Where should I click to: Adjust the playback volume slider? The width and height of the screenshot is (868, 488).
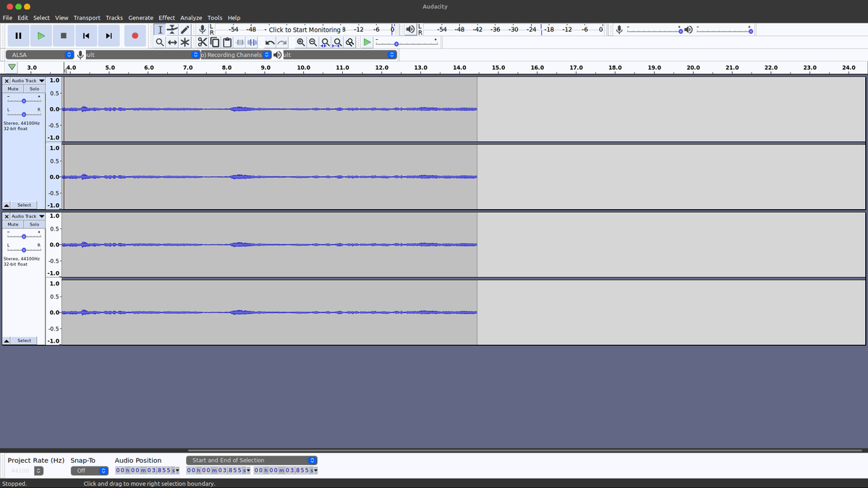tap(724, 30)
